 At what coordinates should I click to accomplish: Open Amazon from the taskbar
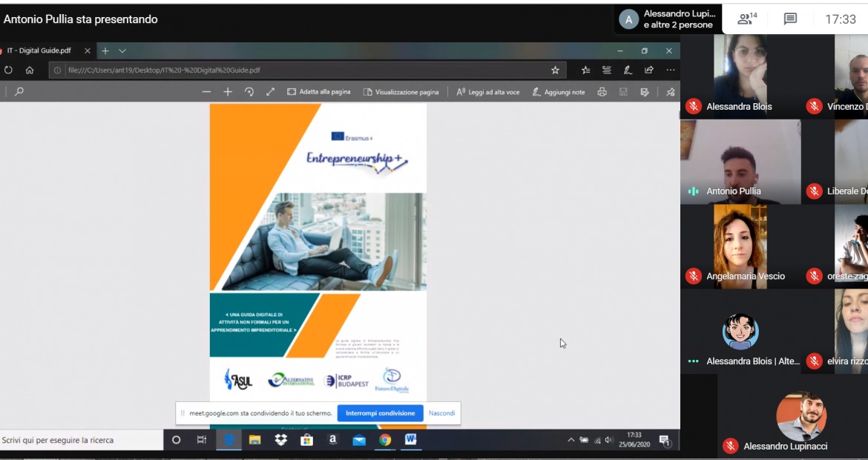[332, 440]
